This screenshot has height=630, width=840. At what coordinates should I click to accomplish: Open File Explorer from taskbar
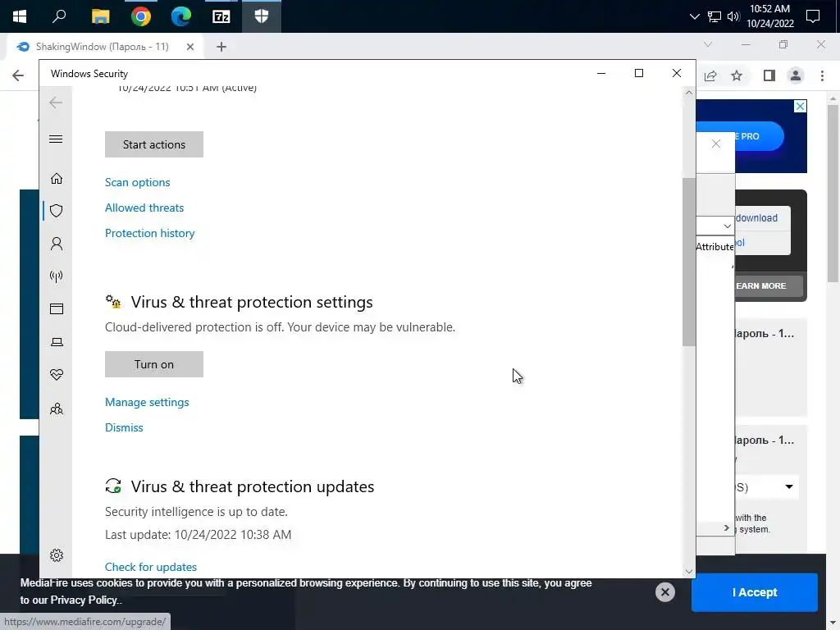click(100, 16)
